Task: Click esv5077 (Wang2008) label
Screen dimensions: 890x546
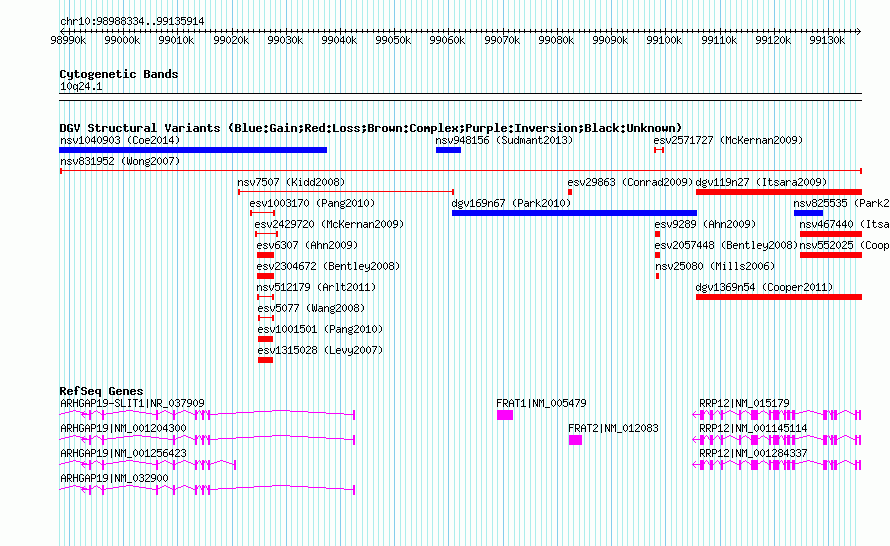Action: (x=311, y=308)
